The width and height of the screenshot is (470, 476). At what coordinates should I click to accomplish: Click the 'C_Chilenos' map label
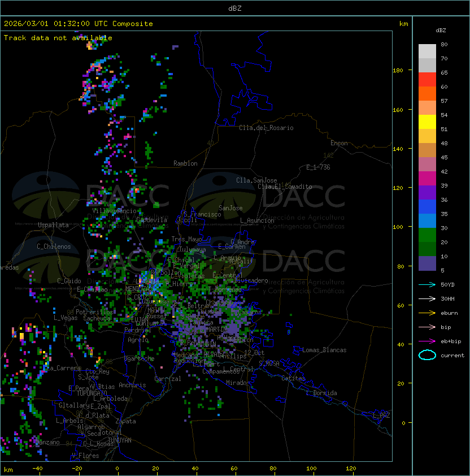(54, 247)
